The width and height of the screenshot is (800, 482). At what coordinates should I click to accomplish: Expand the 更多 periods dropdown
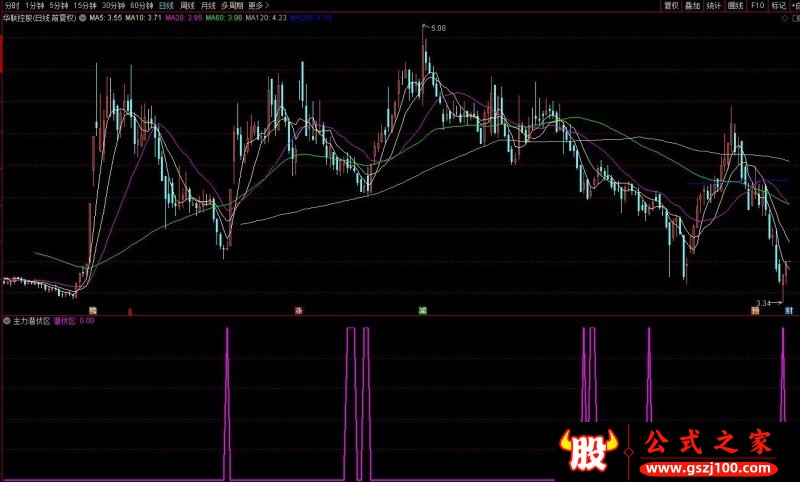click(259, 5)
